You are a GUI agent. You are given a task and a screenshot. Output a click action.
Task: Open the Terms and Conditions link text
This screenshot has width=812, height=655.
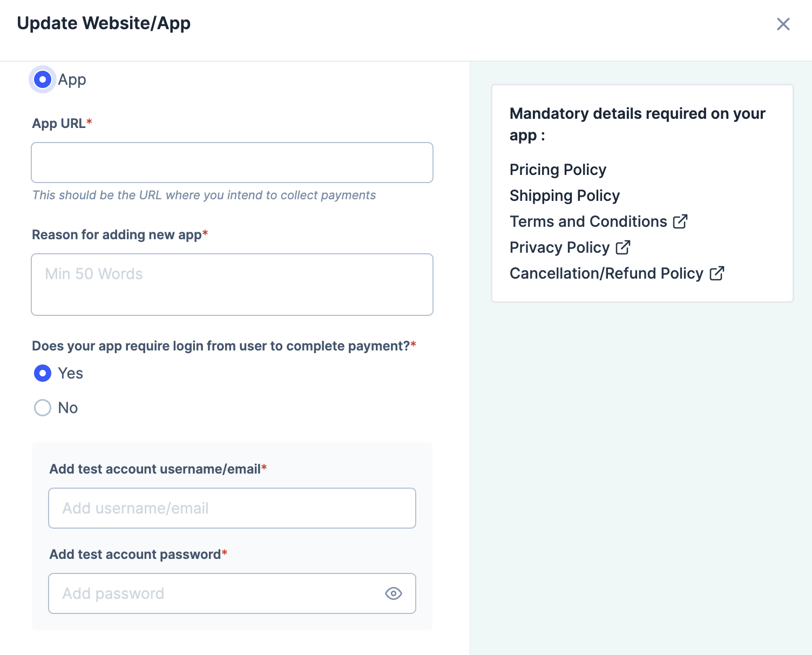[x=588, y=221]
